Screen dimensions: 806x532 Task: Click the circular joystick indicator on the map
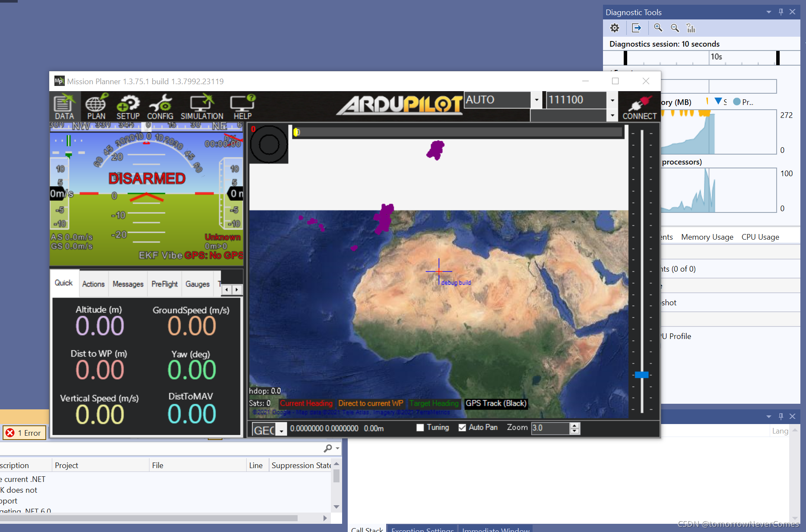(269, 144)
